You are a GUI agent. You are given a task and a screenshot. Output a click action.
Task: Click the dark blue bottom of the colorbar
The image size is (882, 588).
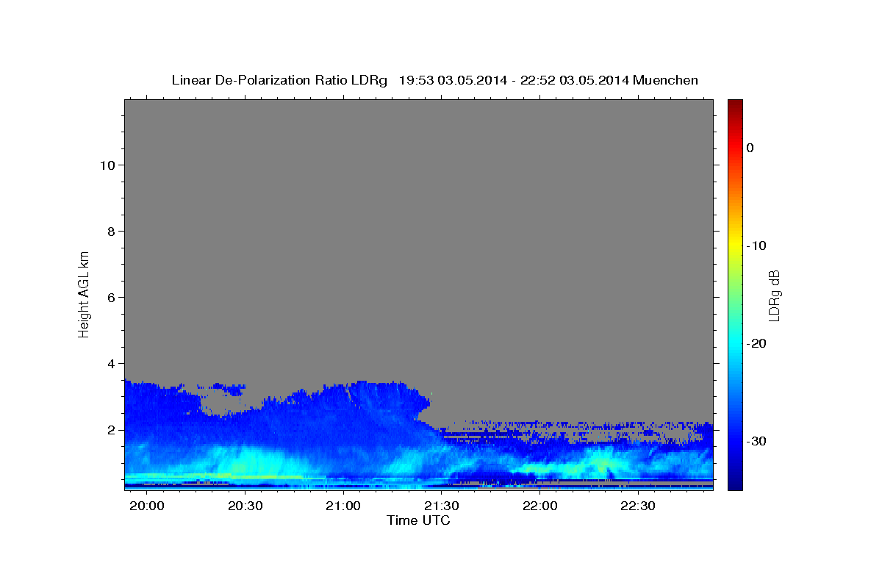pos(735,484)
